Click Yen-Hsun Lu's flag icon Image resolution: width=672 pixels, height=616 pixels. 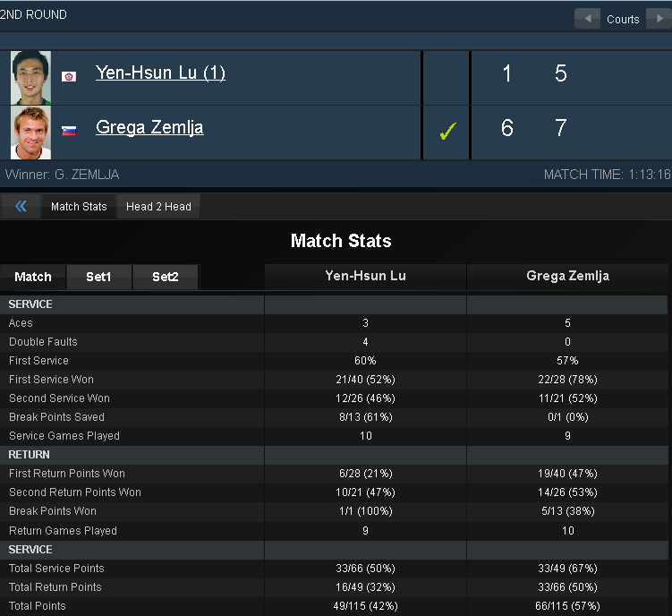69,76
